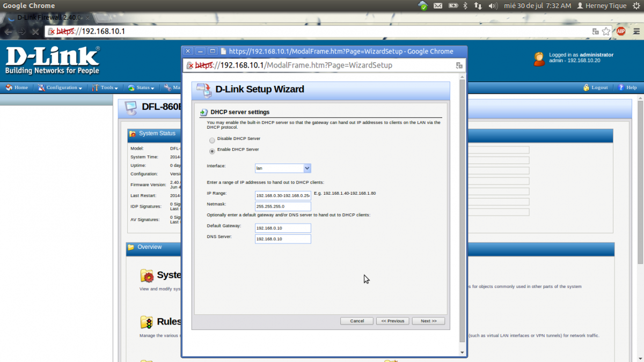Image resolution: width=644 pixels, height=362 pixels.
Task: Click the Bluetooth indicator icon
Action: tap(465, 6)
